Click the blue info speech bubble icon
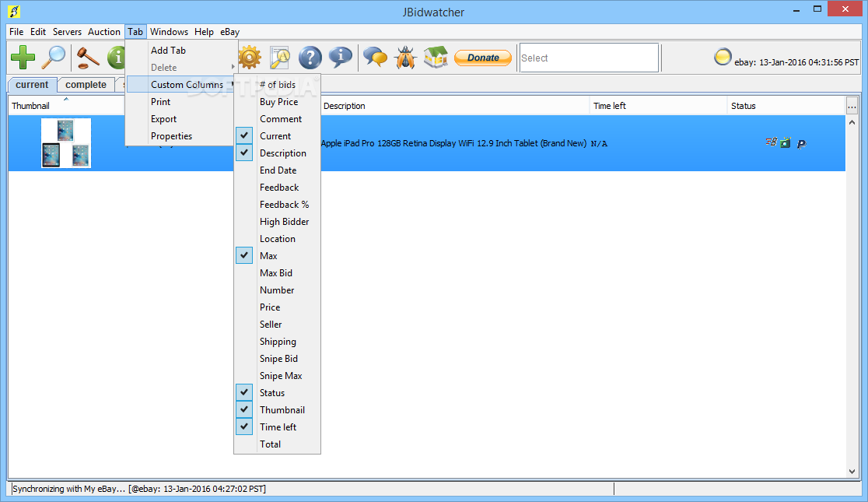This screenshot has width=868, height=502. coord(341,57)
